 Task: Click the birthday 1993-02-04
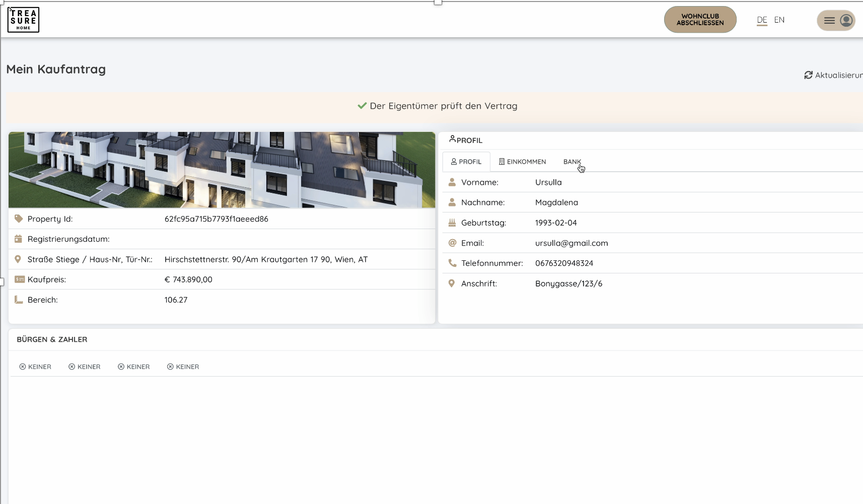tap(556, 223)
